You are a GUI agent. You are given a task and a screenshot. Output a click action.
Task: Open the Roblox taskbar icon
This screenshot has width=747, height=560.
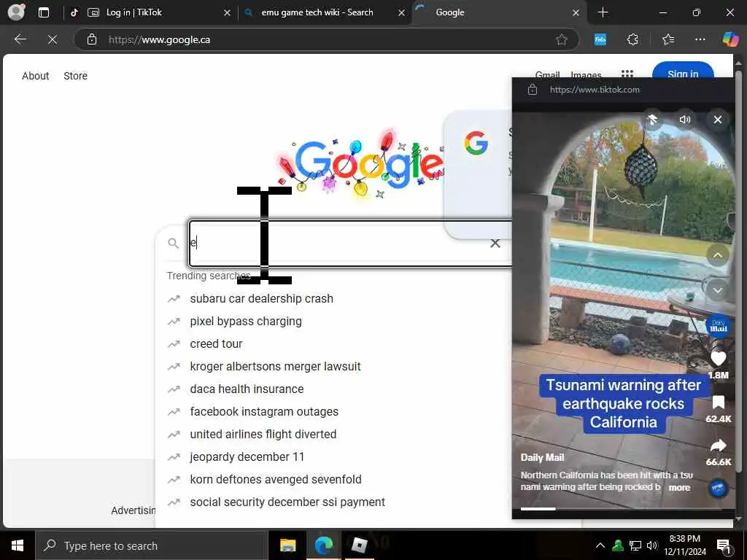tap(359, 545)
